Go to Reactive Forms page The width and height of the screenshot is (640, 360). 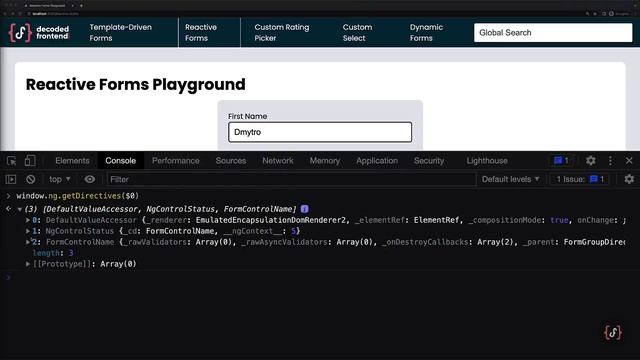click(x=201, y=33)
